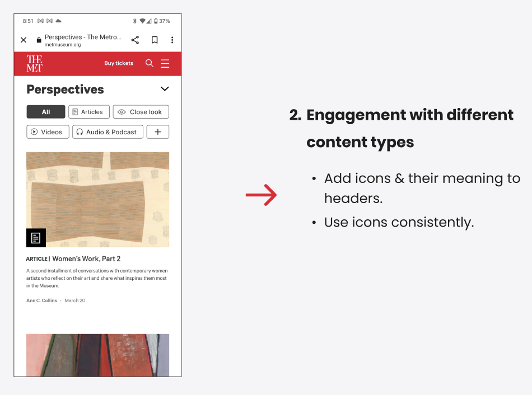Bookmark the page with bookmark icon

point(155,40)
